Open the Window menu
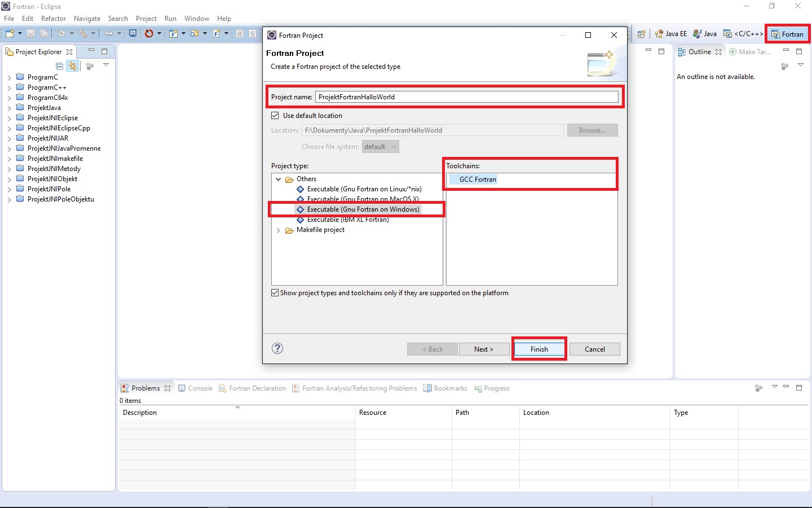The width and height of the screenshot is (812, 508). [196, 19]
